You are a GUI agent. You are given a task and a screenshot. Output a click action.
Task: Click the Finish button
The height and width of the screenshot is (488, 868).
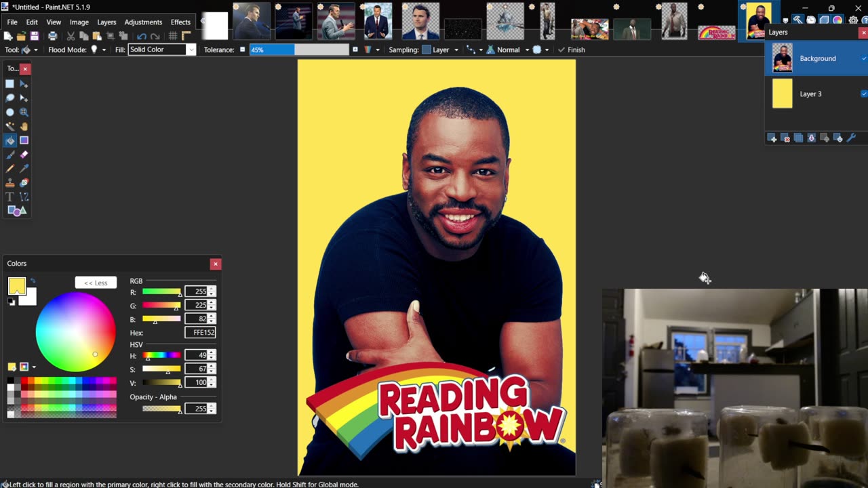[x=572, y=49]
